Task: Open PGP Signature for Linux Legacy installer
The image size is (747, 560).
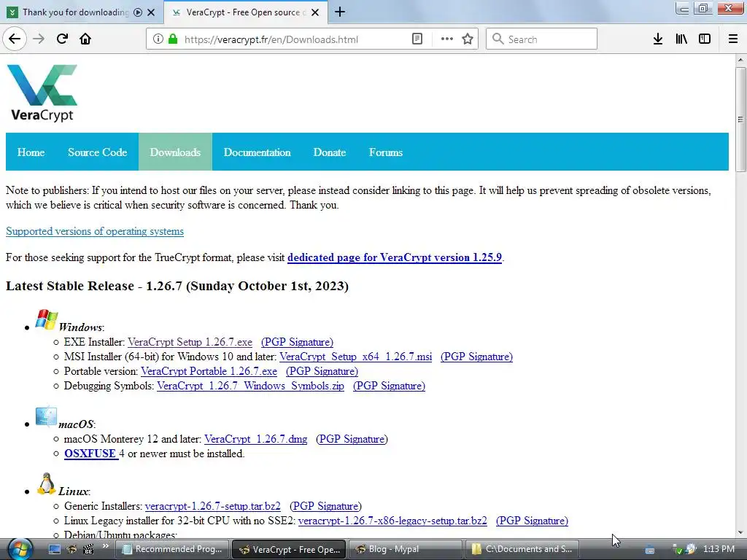Action: [x=532, y=521]
